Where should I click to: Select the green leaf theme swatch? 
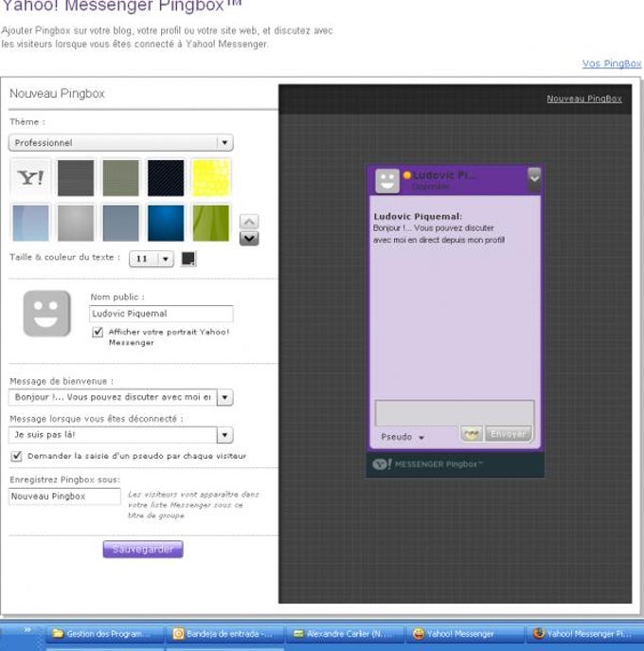(x=211, y=223)
